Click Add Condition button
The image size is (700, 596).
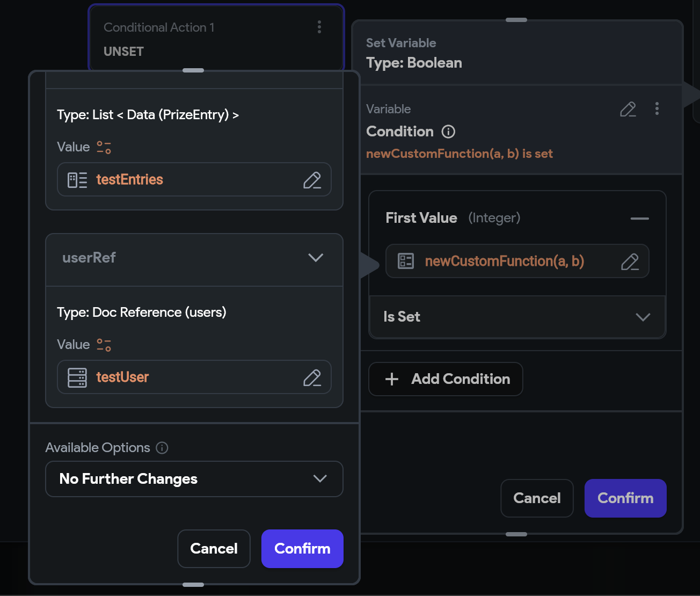(x=446, y=379)
